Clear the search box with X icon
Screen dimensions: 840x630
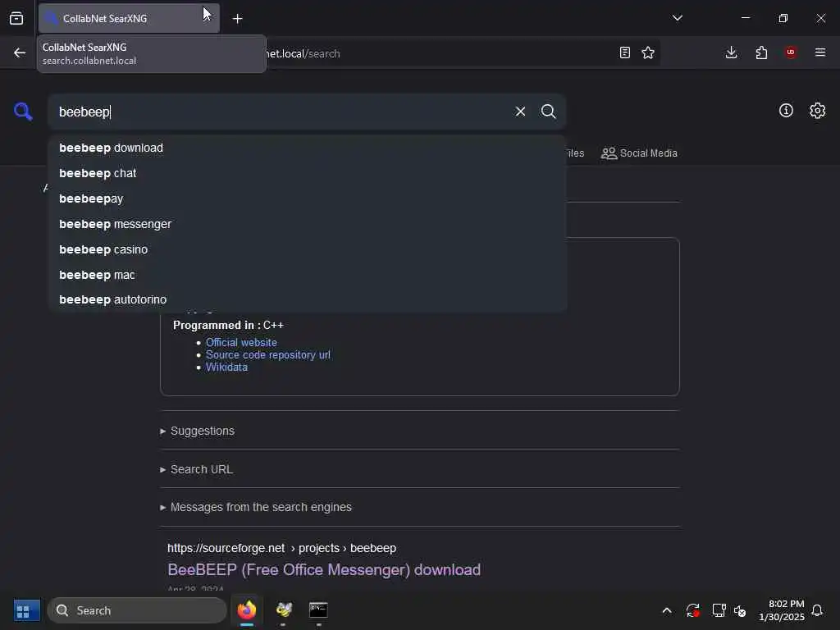(x=520, y=112)
